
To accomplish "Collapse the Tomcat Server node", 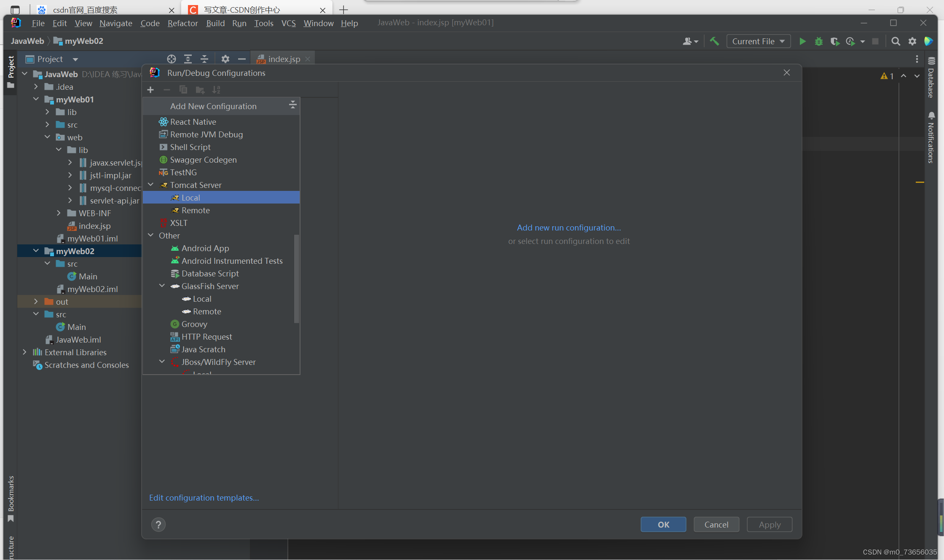I will (151, 185).
